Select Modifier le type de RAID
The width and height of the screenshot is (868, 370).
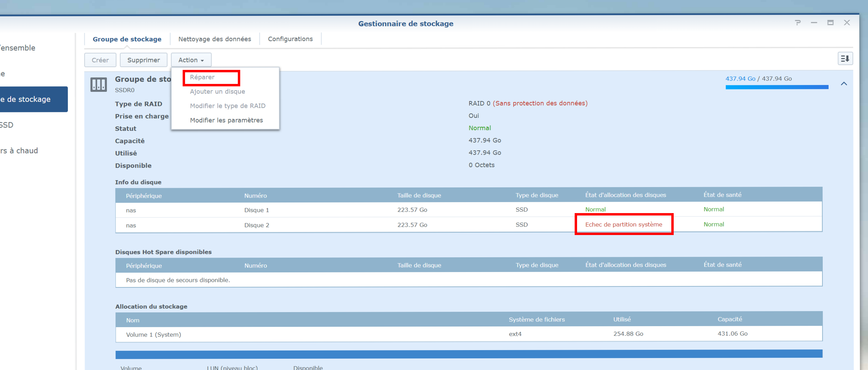pos(228,106)
